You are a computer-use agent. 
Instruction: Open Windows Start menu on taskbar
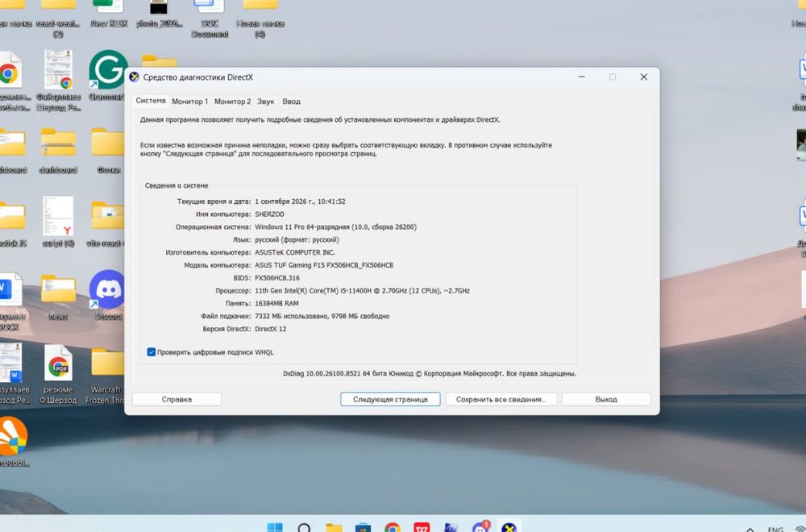point(275,527)
